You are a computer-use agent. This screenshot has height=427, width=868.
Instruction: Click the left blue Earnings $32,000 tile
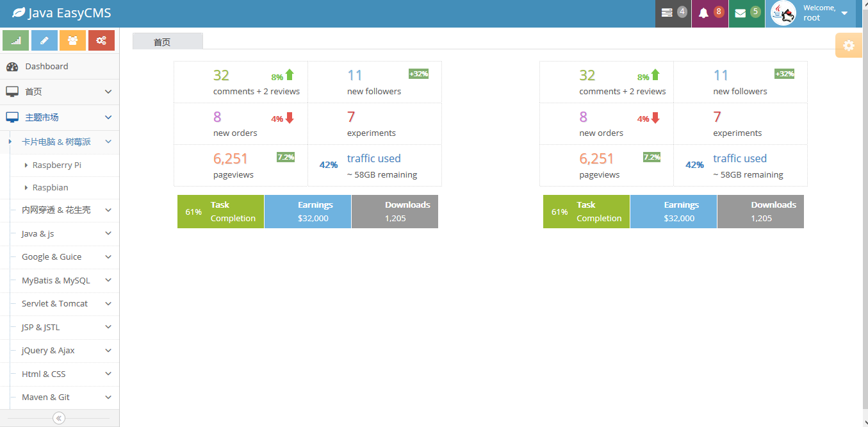click(x=307, y=212)
